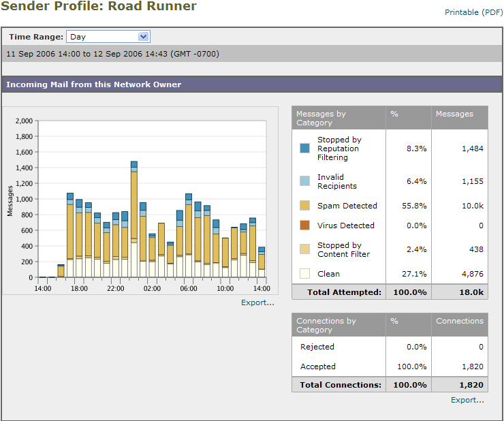The image size is (504, 421).
Task: Click the 18:00 x-axis label
Action: (x=79, y=288)
